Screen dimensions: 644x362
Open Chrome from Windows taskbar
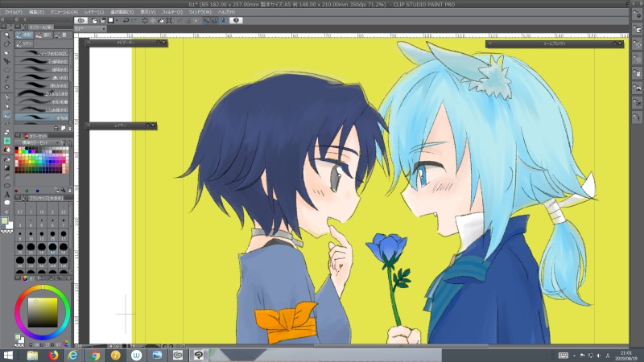pos(95,355)
